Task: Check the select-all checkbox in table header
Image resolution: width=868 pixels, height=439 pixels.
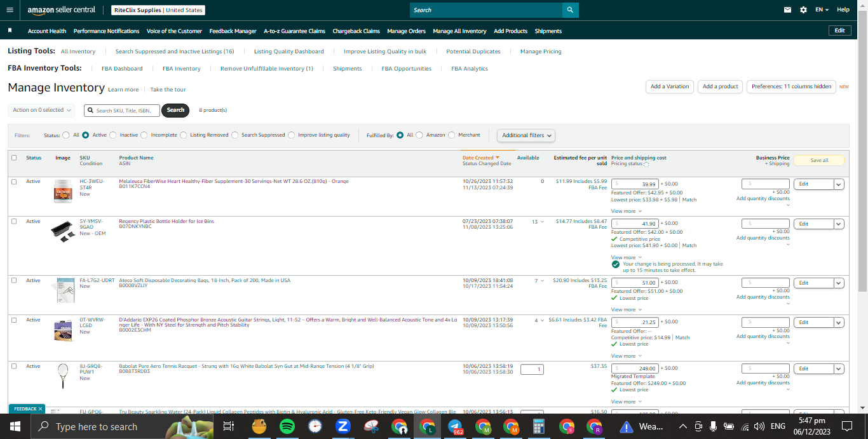Action: 14,158
